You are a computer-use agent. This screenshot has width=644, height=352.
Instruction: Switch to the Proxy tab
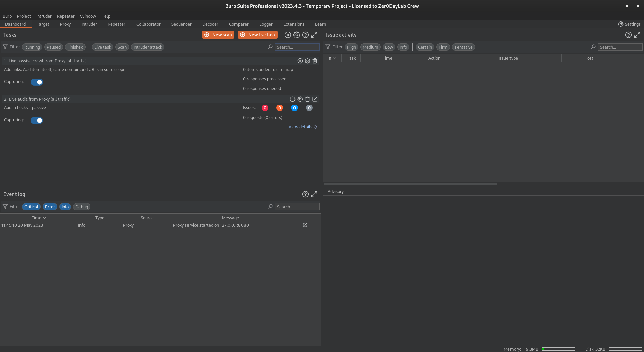coord(65,24)
